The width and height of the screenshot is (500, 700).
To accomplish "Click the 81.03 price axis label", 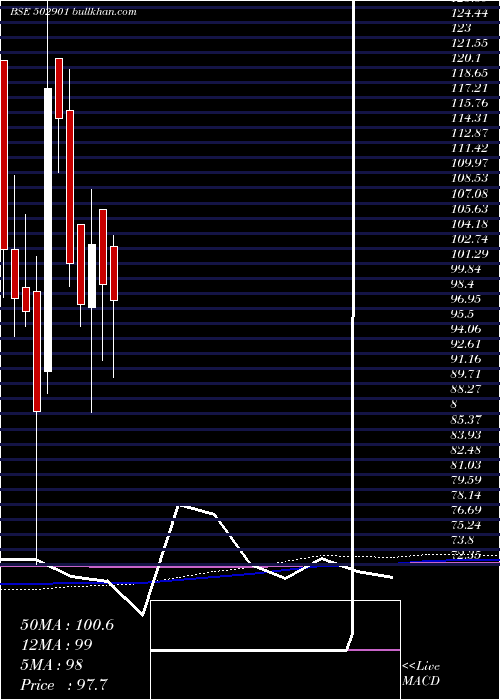I will (466, 465).
